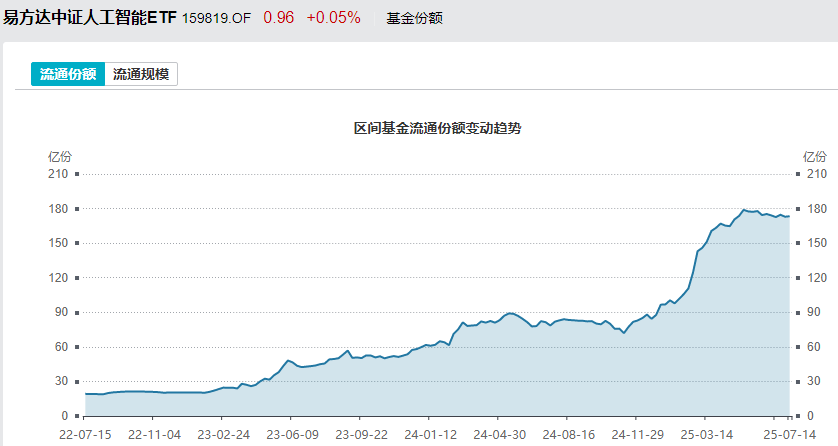Click the x-axis date 22-07-15
The width and height of the screenshot is (838, 446).
point(85,435)
